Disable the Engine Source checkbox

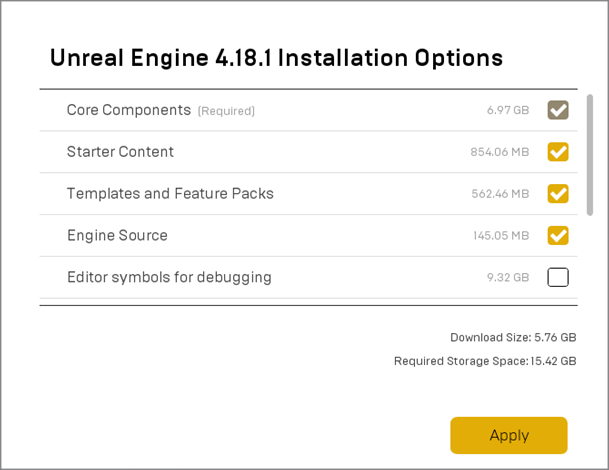coord(558,235)
